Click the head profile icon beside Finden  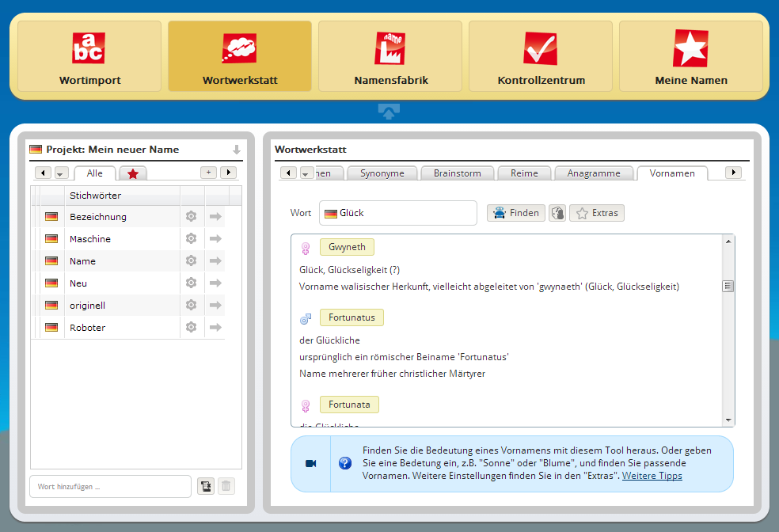tap(557, 213)
